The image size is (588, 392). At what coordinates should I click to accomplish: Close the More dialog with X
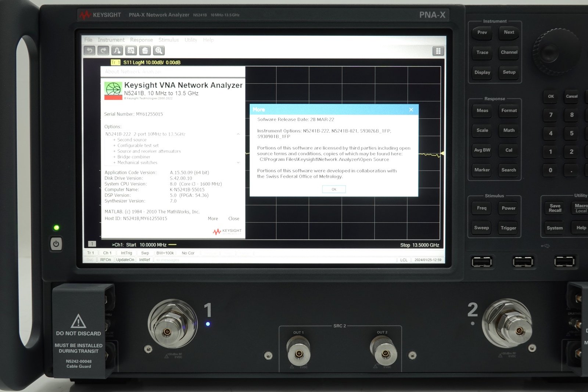(411, 109)
